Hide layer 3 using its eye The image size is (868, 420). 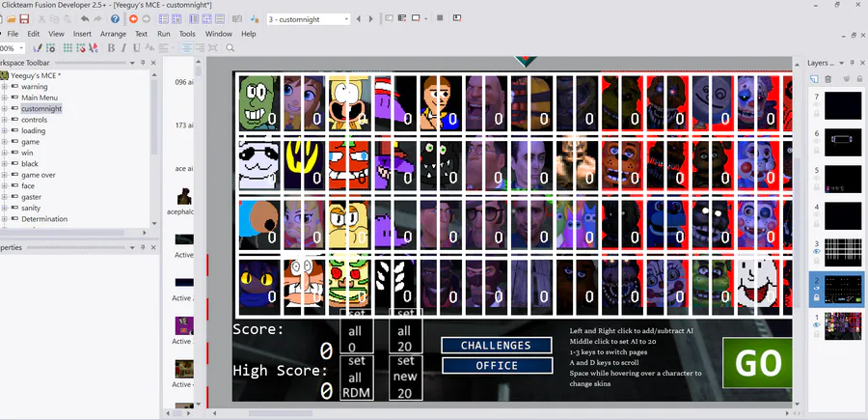coord(817,252)
